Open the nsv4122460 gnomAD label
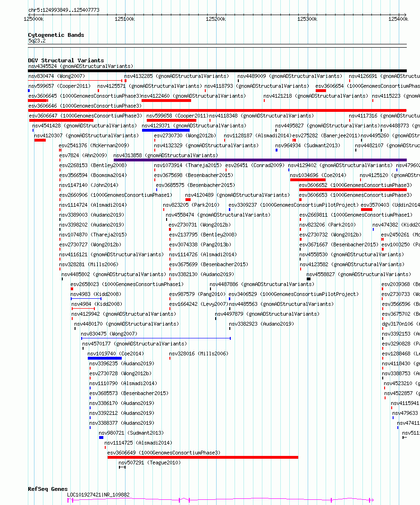This screenshot has height=505, width=420. click(x=193, y=96)
